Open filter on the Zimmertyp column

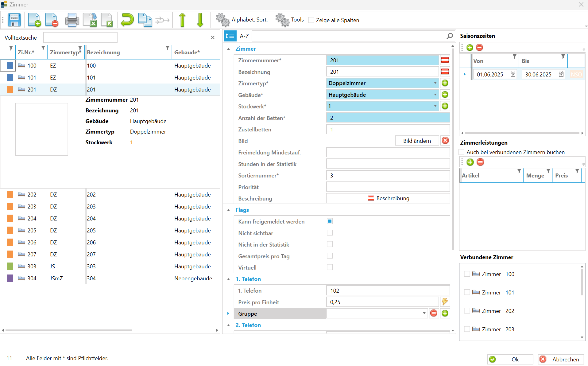coord(80,48)
